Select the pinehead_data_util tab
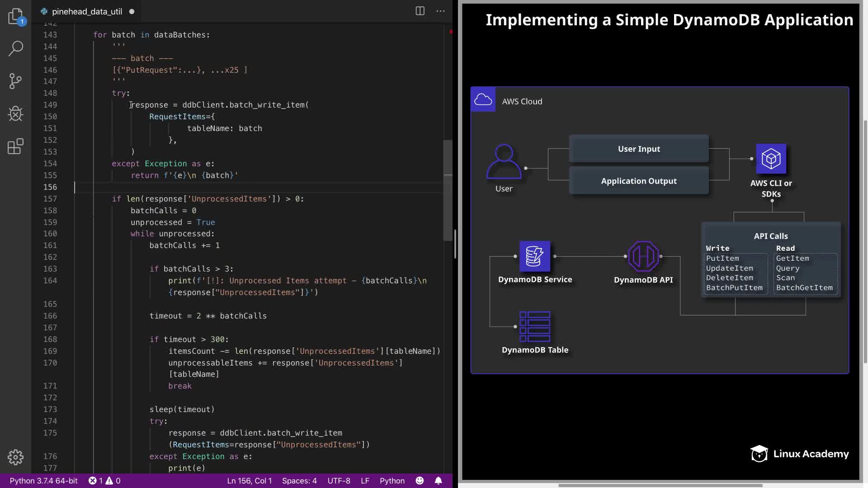 coord(87,11)
